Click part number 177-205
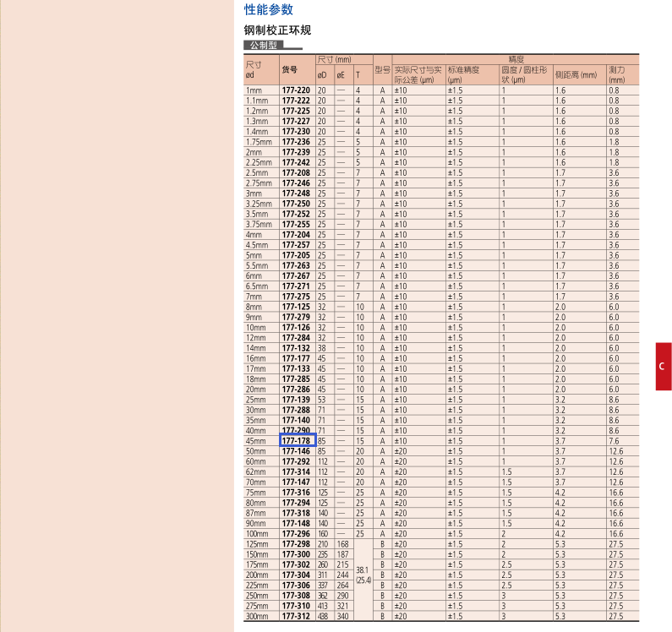This screenshot has height=632, width=672. [296, 255]
